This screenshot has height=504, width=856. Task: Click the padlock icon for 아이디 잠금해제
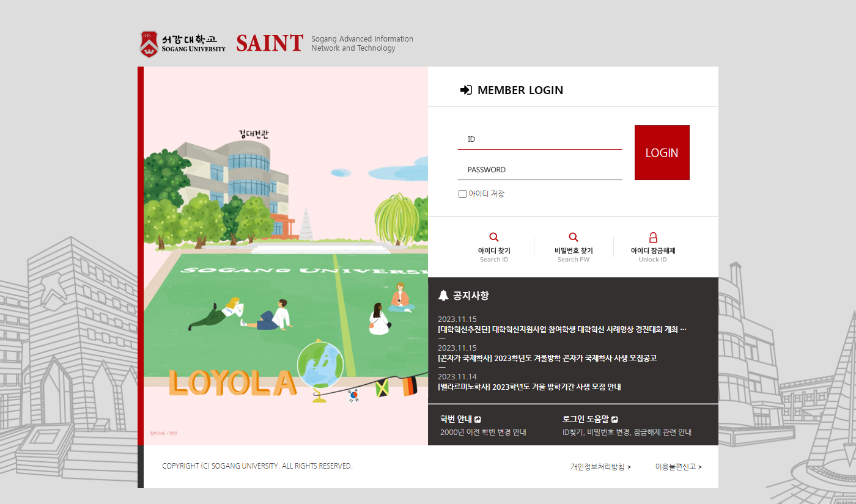[x=653, y=237]
